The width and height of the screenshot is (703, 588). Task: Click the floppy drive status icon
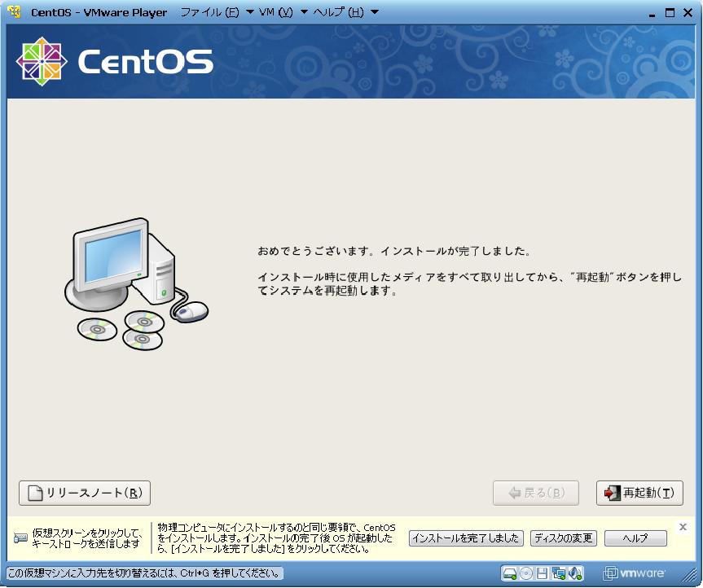point(543,573)
